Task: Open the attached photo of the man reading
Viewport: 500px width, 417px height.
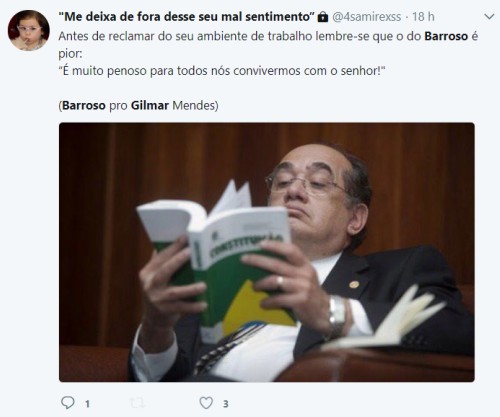Action: pyautogui.click(x=267, y=252)
